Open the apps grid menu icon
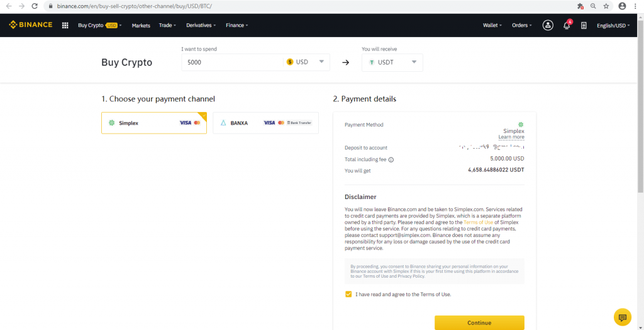 pyautogui.click(x=65, y=26)
